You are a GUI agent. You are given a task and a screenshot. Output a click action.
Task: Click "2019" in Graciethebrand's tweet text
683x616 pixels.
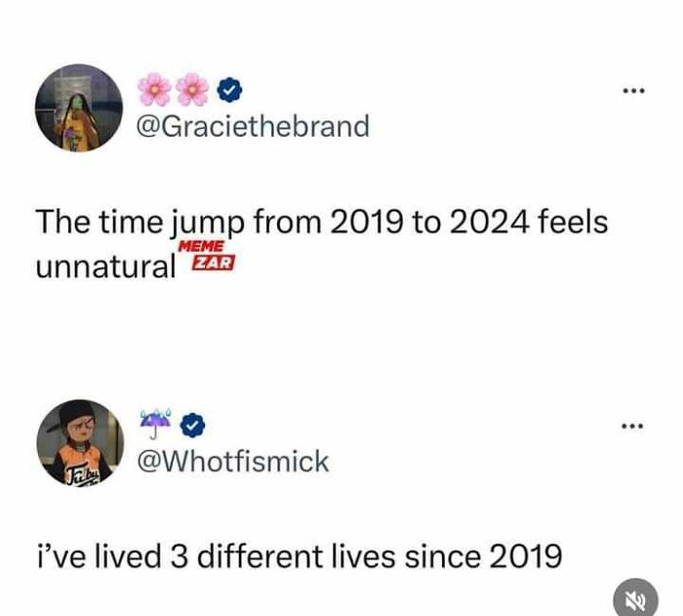pyautogui.click(x=355, y=222)
